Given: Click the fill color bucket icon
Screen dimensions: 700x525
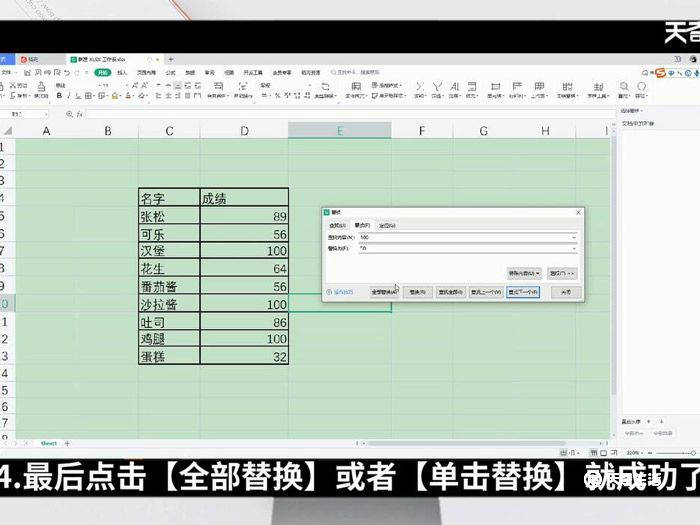Looking at the screenshot, I should (115, 96).
